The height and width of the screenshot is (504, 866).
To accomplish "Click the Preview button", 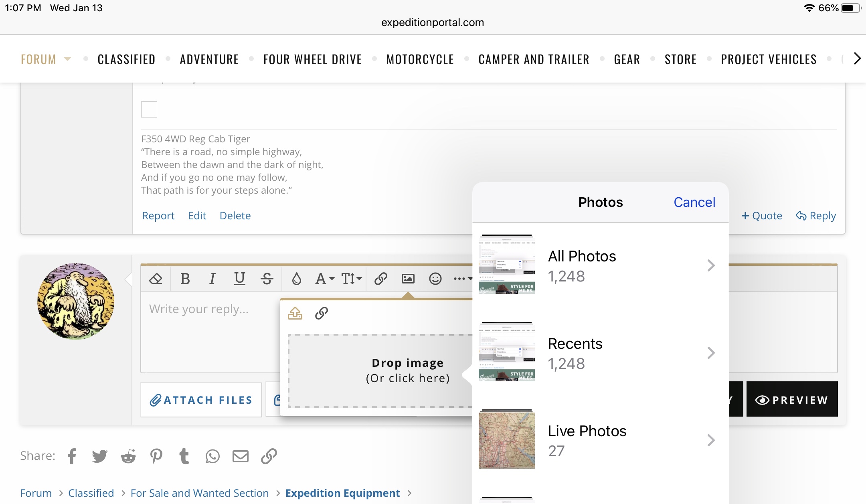I will point(792,400).
